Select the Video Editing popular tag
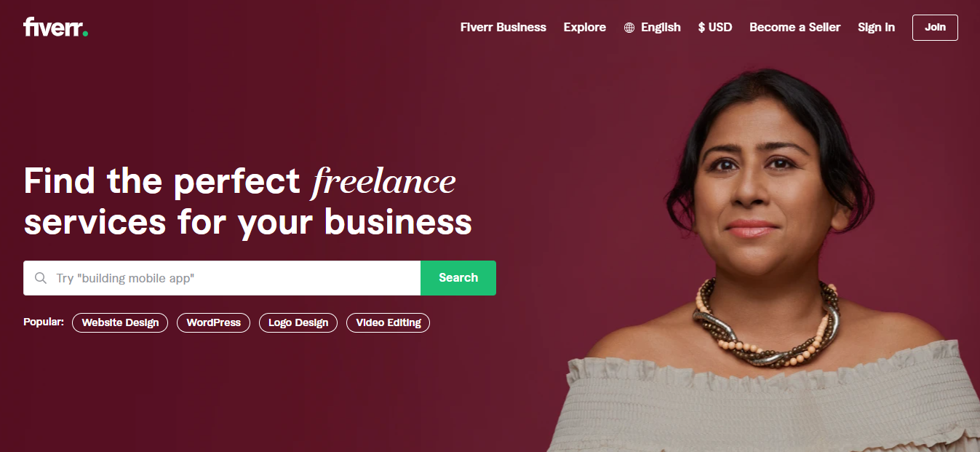 [388, 322]
